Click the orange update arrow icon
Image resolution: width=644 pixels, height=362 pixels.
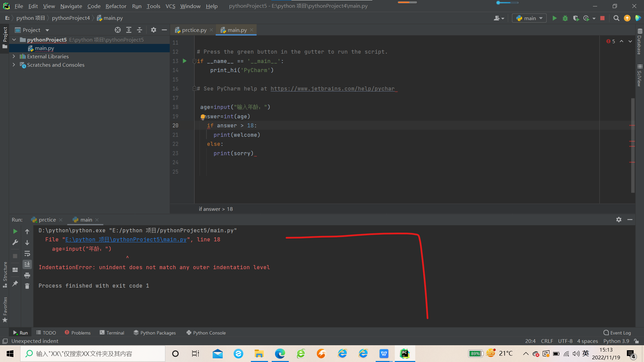click(x=627, y=18)
